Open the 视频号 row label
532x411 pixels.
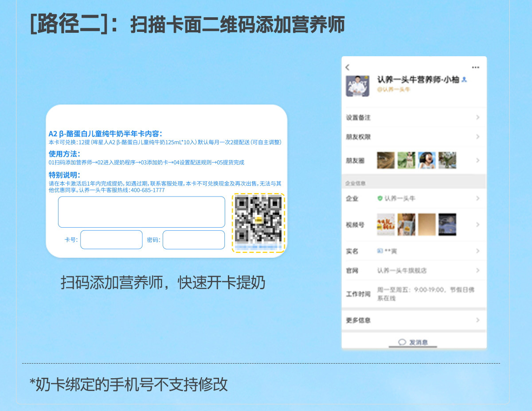pos(355,225)
